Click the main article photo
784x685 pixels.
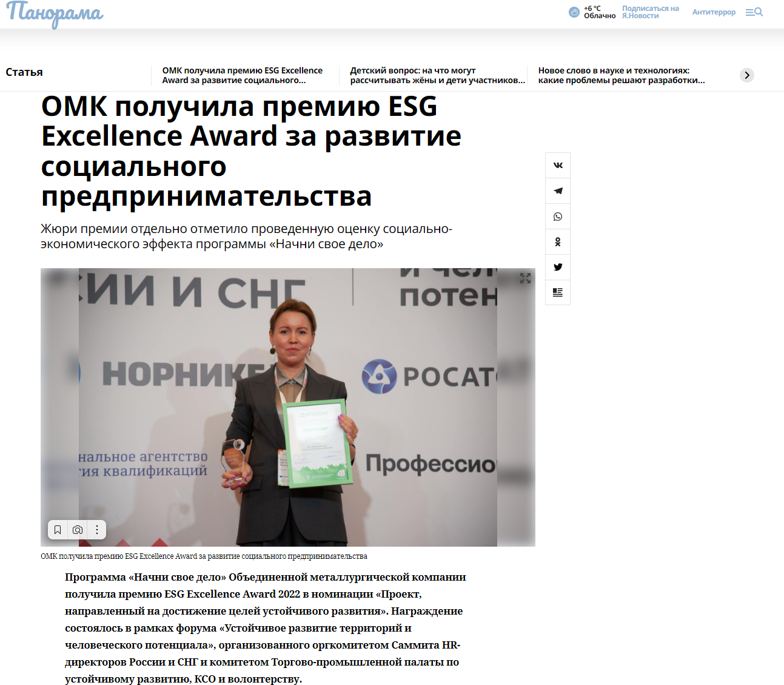coord(288,407)
